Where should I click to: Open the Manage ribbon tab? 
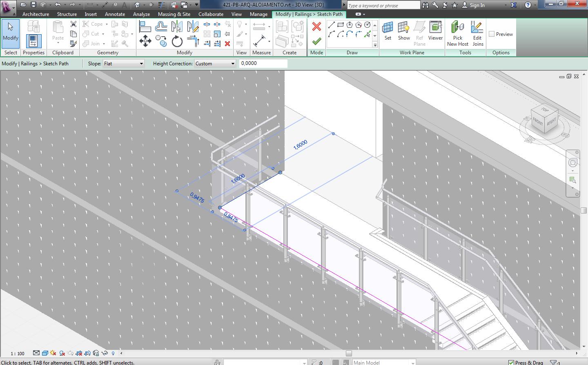(258, 13)
